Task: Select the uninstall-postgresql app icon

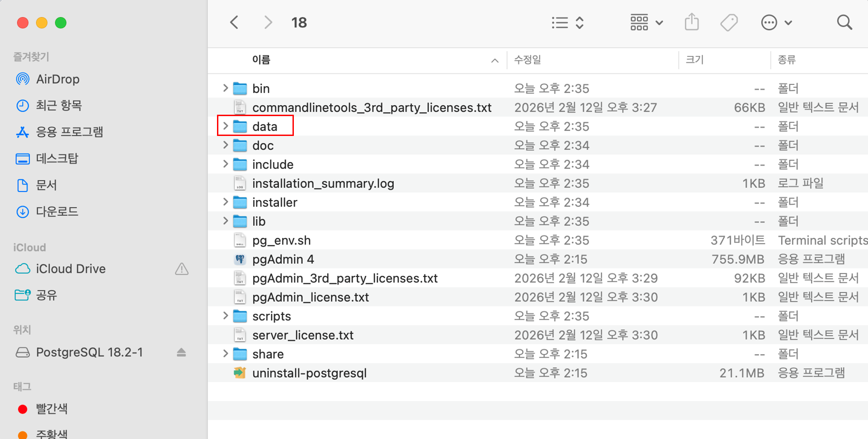Action: tap(240, 373)
